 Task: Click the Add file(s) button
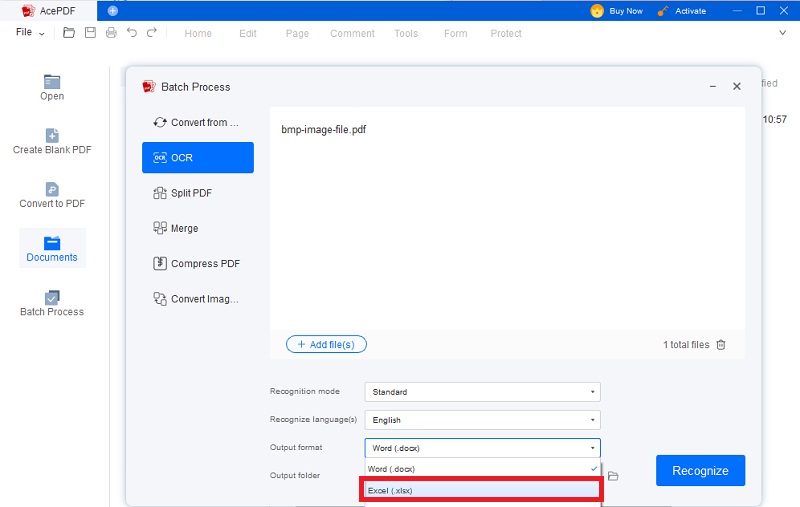click(326, 344)
